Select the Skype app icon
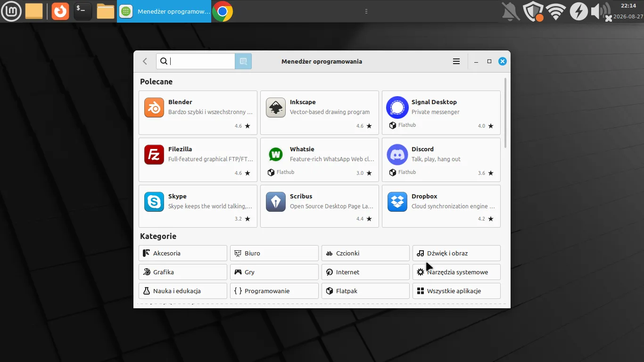The width and height of the screenshot is (644, 362). [154, 202]
